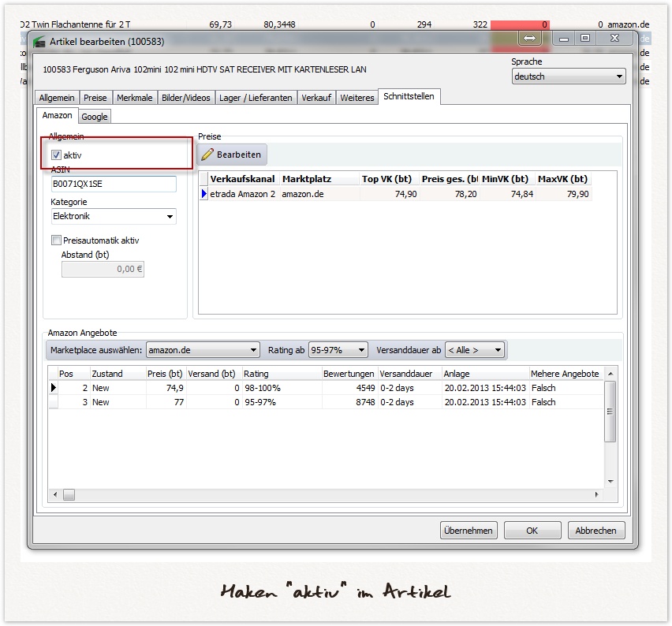Switch to the Lager / Lieferanten tab
This screenshot has height=626, width=672.
pyautogui.click(x=256, y=97)
